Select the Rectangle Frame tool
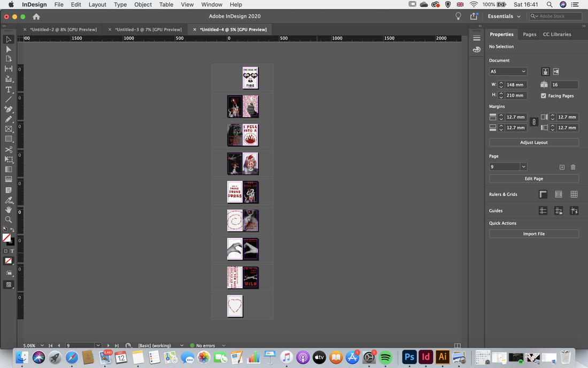Screen dimensions: 588x368 (8, 129)
